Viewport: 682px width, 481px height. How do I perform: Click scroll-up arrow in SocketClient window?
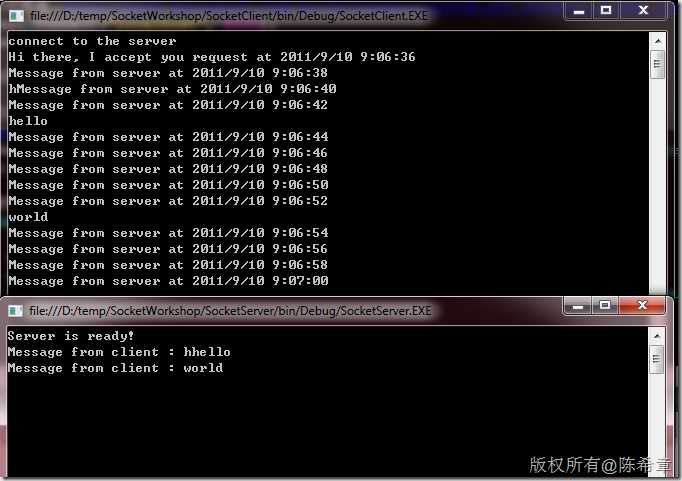pyautogui.click(x=658, y=41)
